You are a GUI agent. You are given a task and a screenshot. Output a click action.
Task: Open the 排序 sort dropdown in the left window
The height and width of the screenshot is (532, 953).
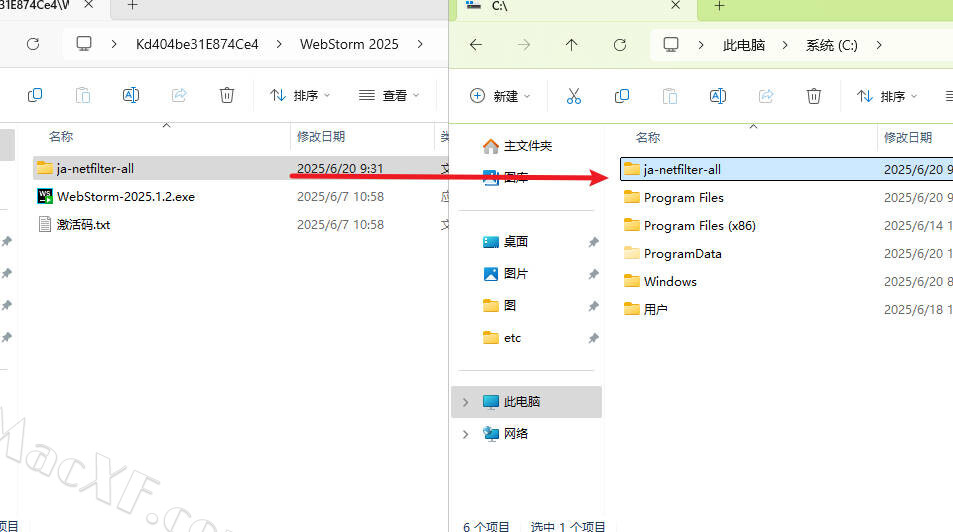click(300, 95)
